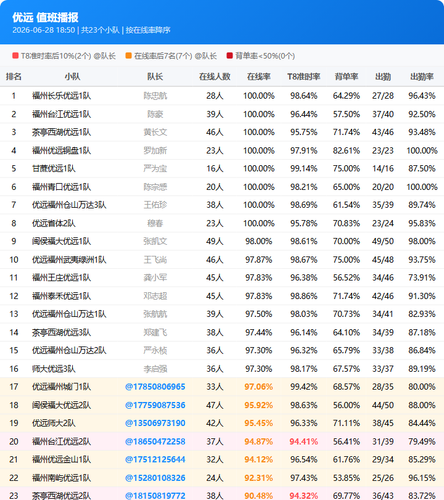Screen dimensions: 444x500
Task: Click the attendance value 14/16
Action: coord(383,169)
